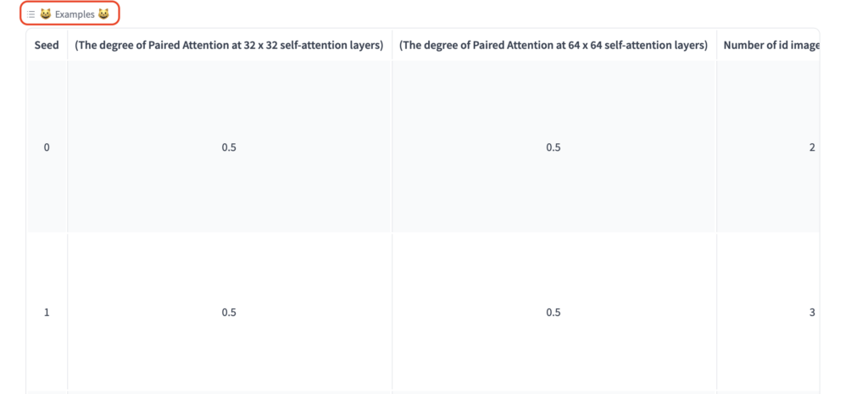This screenshot has width=868, height=394.
Task: Click the list icon beside Examples
Action: click(x=31, y=14)
